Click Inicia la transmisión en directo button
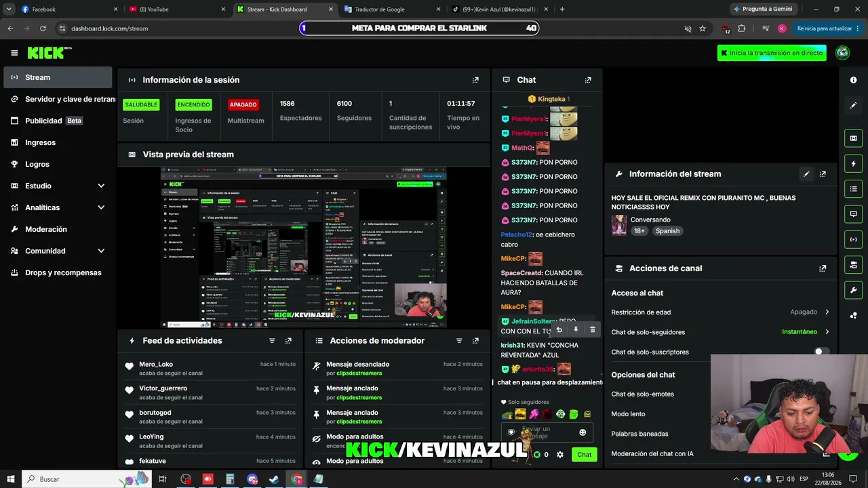 click(772, 53)
